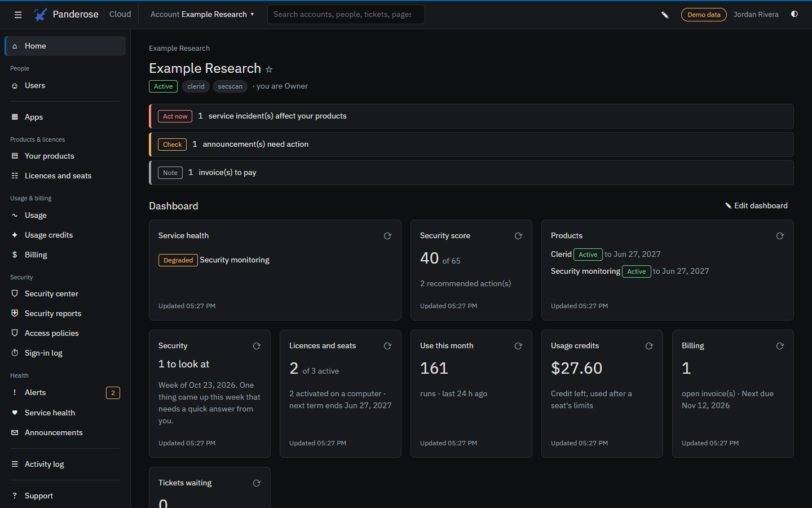
Task: Refresh the Use this month card
Action: tap(518, 346)
